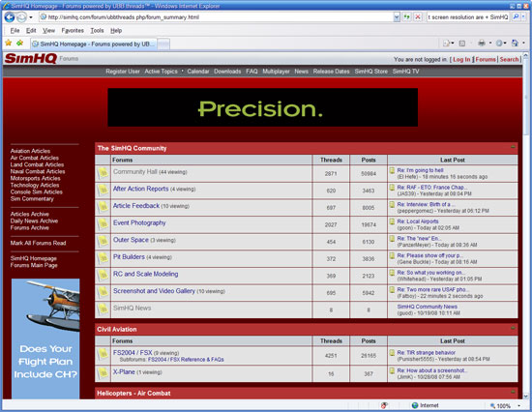
Task: Click the Search link in header
Action: pyautogui.click(x=509, y=59)
